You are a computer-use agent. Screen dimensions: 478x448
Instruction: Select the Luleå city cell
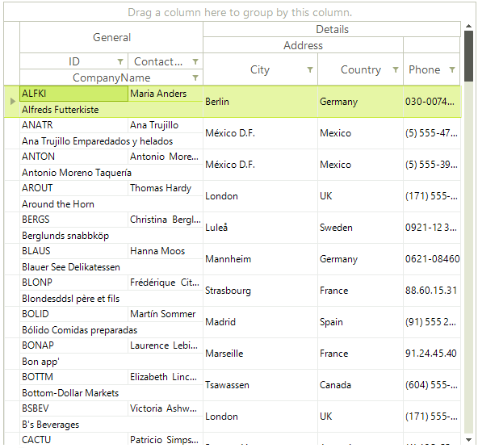(x=260, y=228)
